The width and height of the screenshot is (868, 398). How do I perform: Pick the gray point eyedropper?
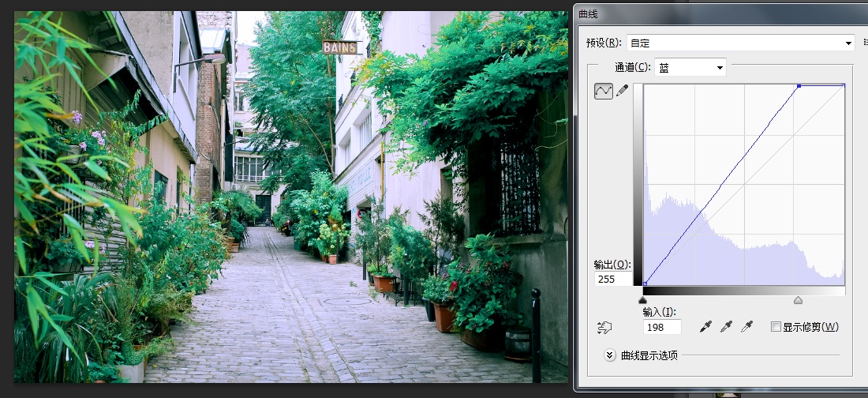point(726,326)
